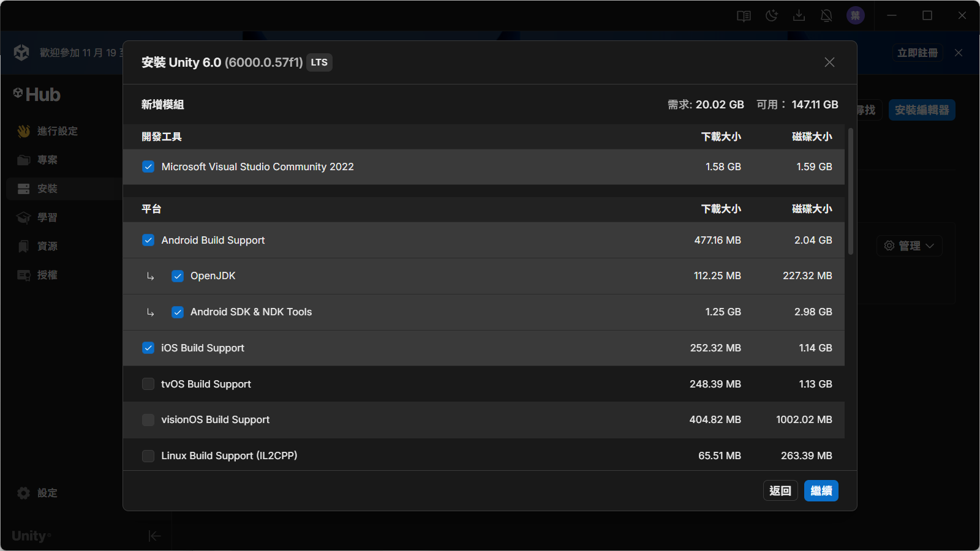Image resolution: width=980 pixels, height=551 pixels.
Task: Open the 專案 projects sidebar item
Action: coord(64,160)
